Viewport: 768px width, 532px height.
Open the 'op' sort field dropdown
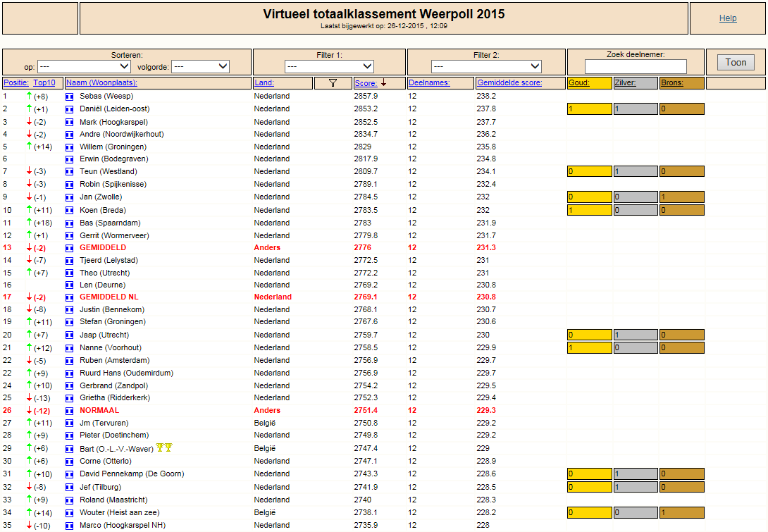[84, 66]
